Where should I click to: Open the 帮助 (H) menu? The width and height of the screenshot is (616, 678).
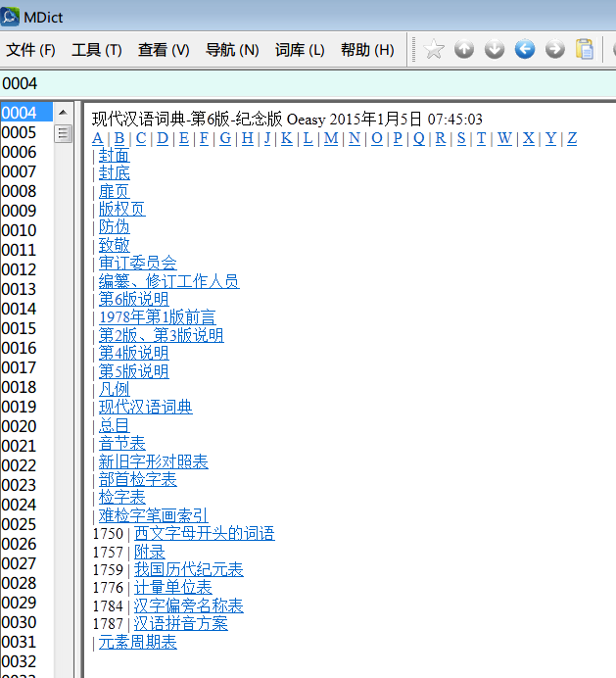point(367,50)
